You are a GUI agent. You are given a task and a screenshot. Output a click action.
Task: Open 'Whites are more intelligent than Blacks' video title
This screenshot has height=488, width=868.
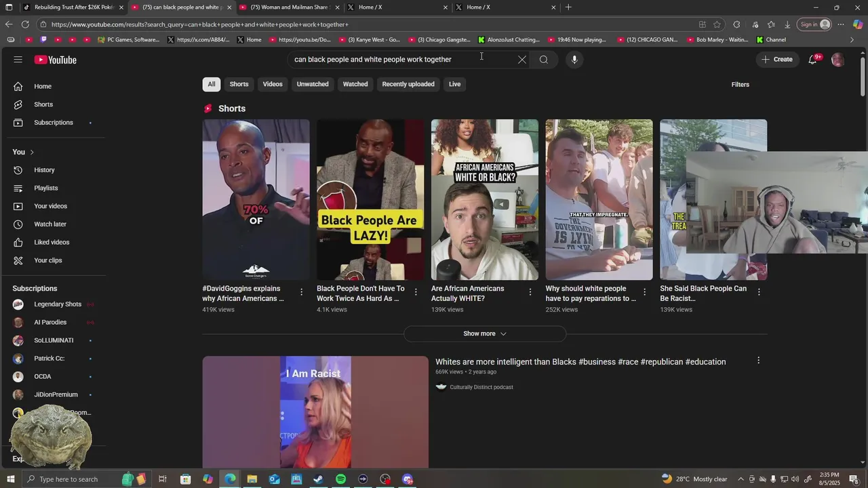(x=580, y=362)
